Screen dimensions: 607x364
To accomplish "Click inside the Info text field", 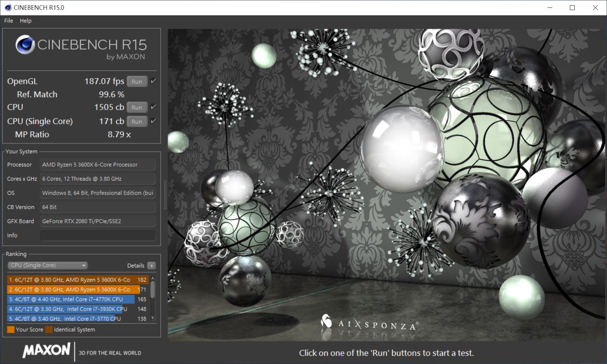I will [x=97, y=235].
